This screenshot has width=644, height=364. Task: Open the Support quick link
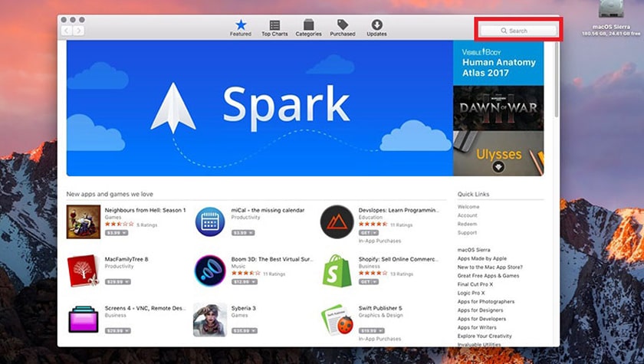tap(468, 233)
